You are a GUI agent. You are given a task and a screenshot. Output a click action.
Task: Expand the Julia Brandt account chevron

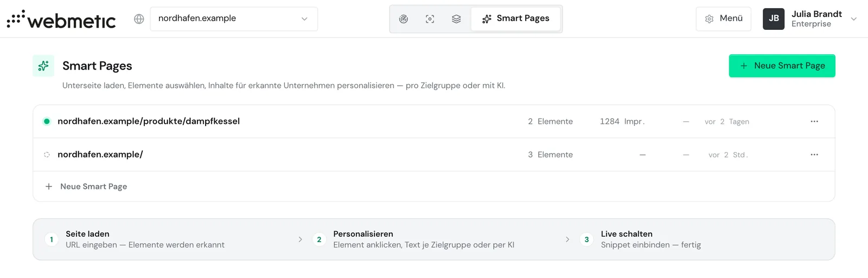[854, 19]
